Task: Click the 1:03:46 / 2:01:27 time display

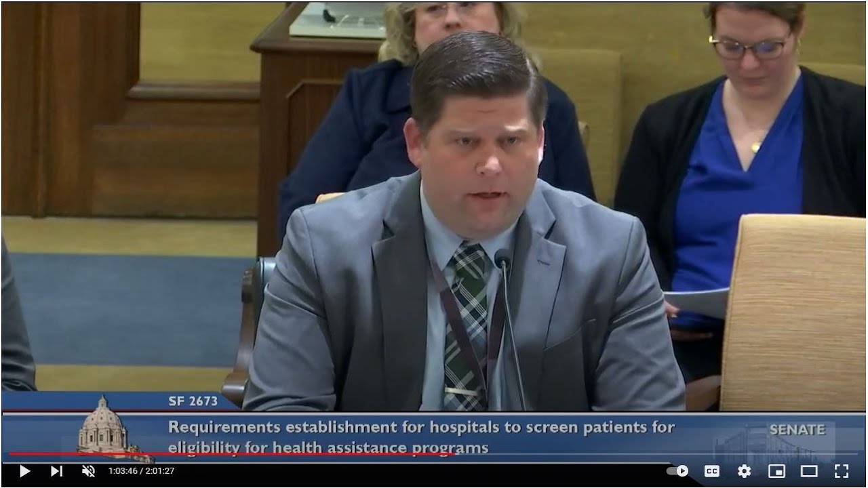Action: (x=141, y=471)
